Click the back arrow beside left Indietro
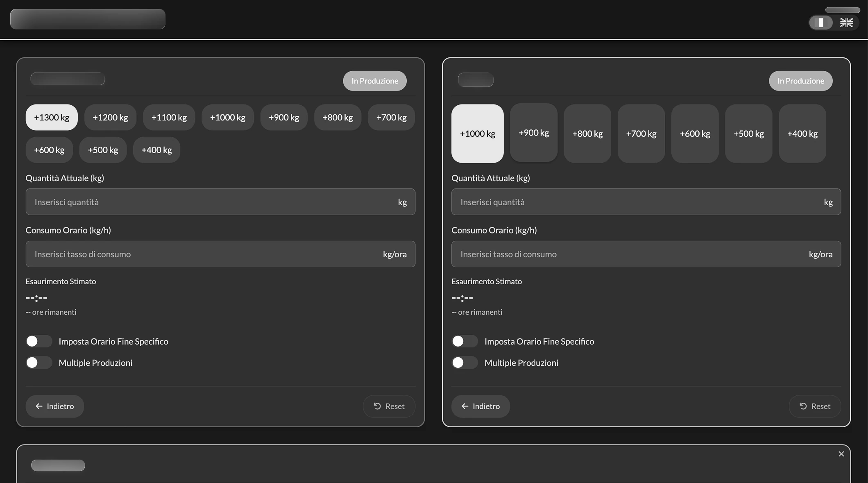The image size is (868, 483). coord(39,406)
